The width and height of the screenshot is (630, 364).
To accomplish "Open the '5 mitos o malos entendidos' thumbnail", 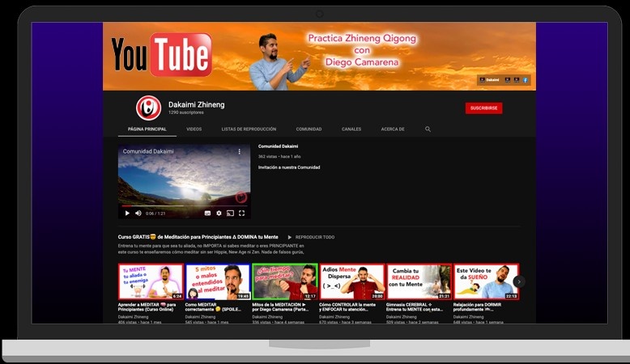I will tap(218, 281).
